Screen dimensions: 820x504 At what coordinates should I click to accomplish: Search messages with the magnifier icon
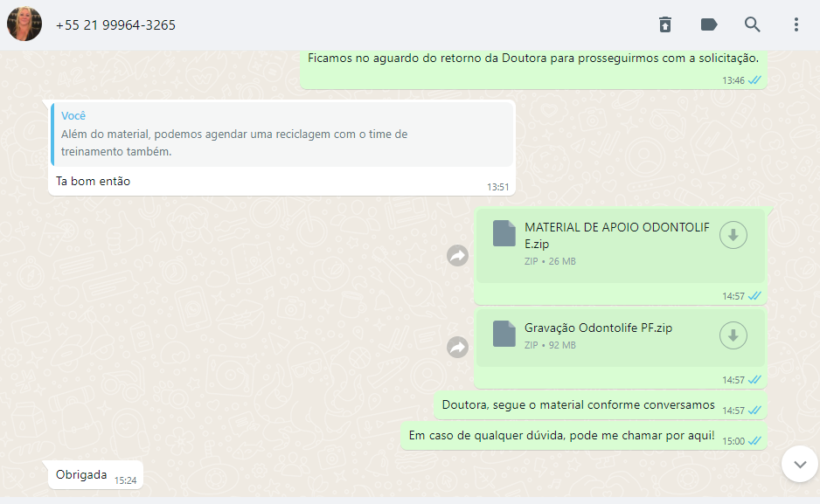(752, 24)
